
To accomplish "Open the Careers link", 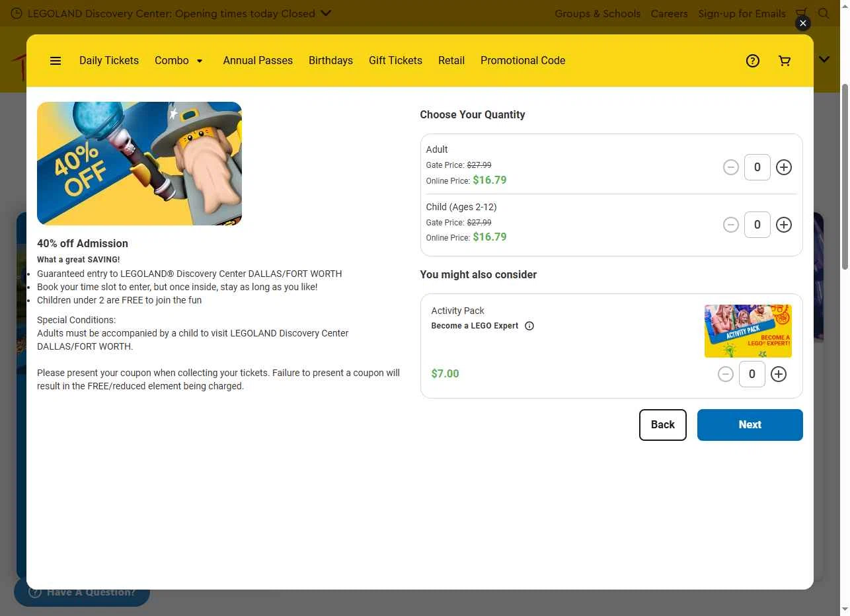I will [x=669, y=13].
